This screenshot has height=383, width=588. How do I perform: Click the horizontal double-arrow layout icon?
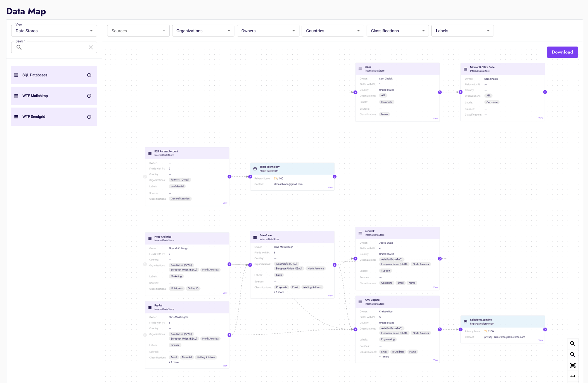[572, 376]
